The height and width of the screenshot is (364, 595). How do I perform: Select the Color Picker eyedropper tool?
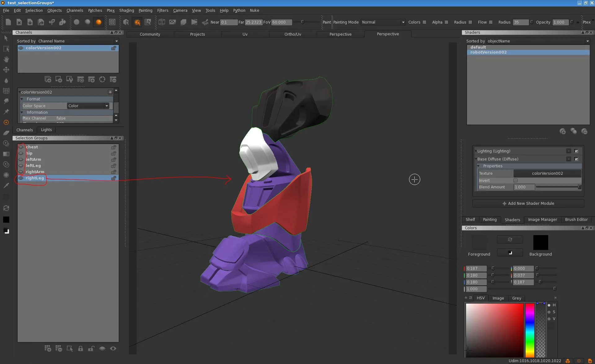click(x=6, y=185)
